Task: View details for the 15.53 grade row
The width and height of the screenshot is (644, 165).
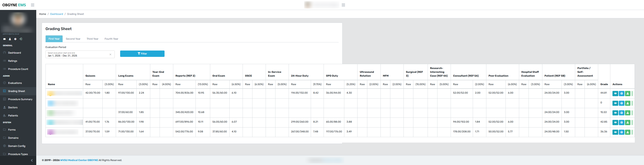Action: click(x=615, y=113)
